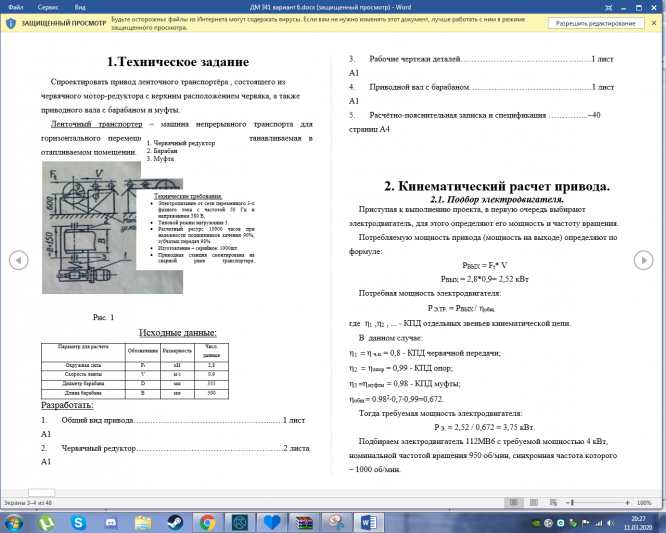Screen dimensions: 666x533
Task: Click the formula Pвых = 2,8*0,9= 2,52 кВт
Action: 485,279
